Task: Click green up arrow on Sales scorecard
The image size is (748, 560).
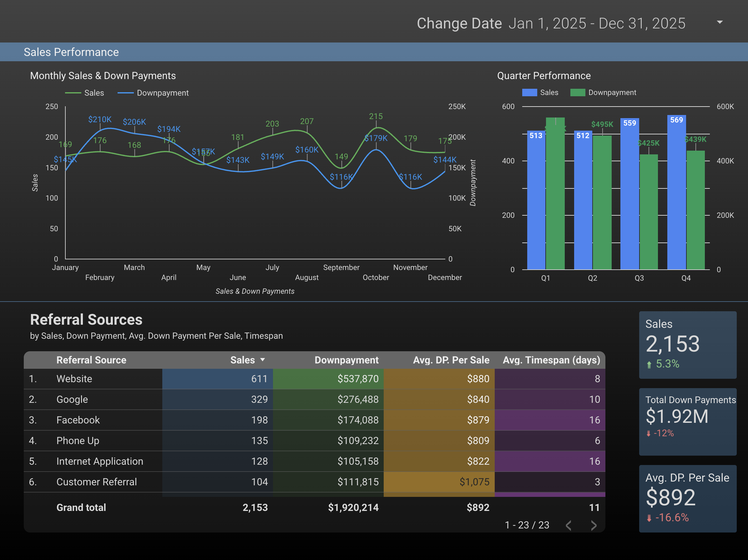Action: [x=649, y=364]
